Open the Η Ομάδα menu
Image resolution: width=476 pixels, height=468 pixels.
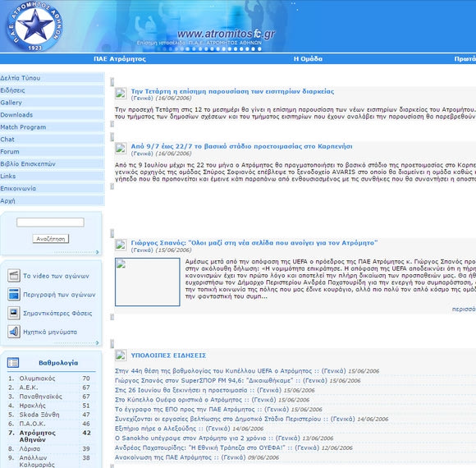[308, 59]
